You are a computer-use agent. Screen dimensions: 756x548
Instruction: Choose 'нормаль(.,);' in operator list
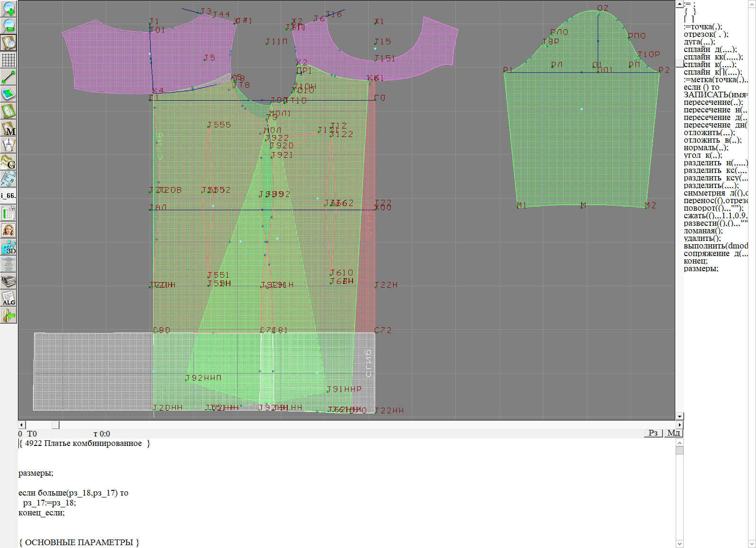click(706, 148)
